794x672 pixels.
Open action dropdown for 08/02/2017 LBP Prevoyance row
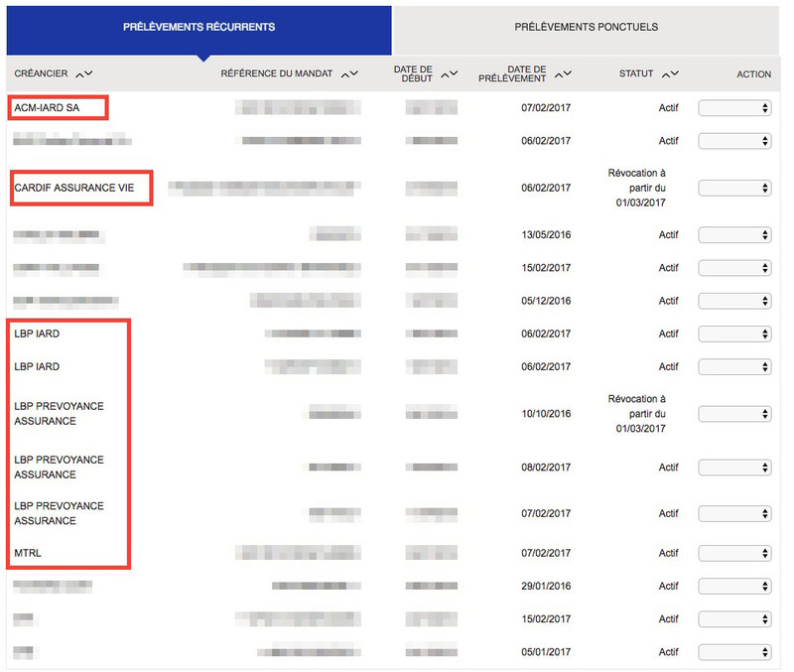[734, 468]
